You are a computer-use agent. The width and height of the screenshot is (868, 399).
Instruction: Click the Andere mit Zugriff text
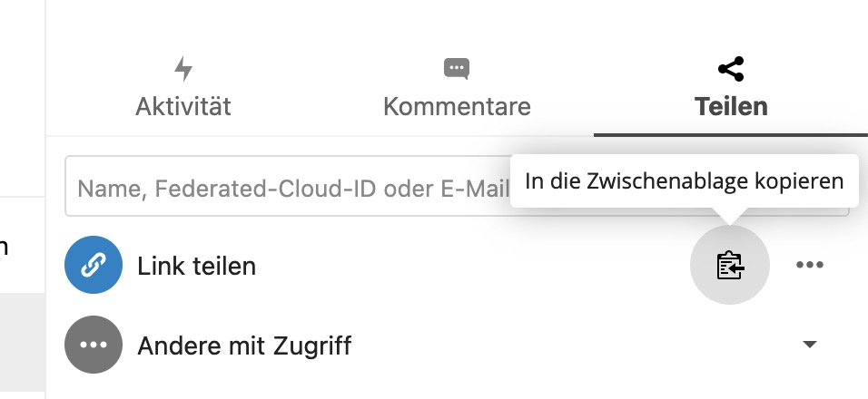click(243, 345)
